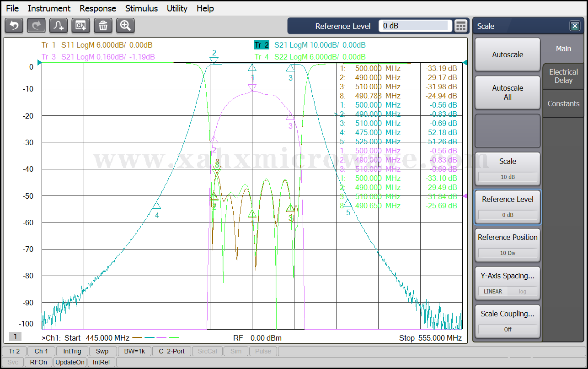The image size is (588, 369).
Task: Open the File menu
Action: click(12, 8)
